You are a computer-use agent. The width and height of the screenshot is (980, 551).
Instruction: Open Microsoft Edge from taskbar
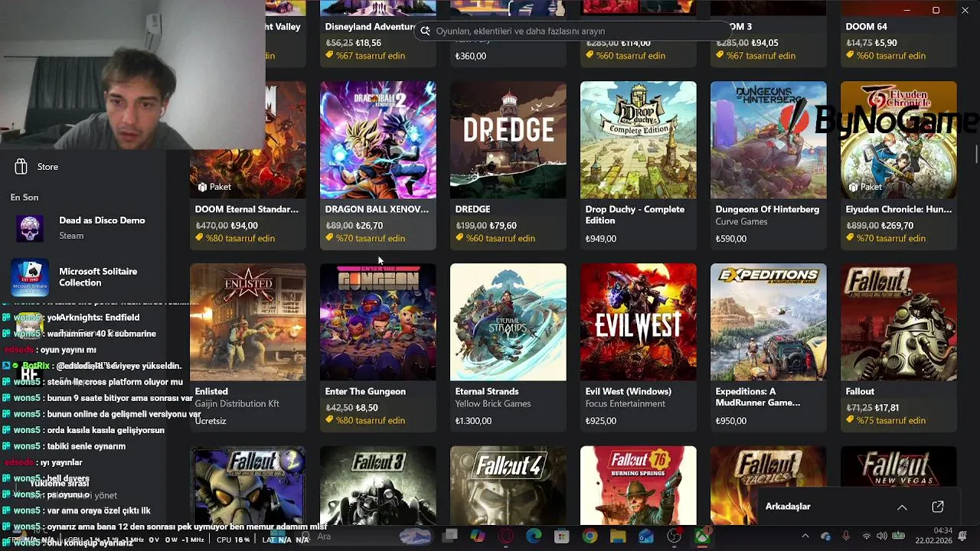tap(534, 536)
